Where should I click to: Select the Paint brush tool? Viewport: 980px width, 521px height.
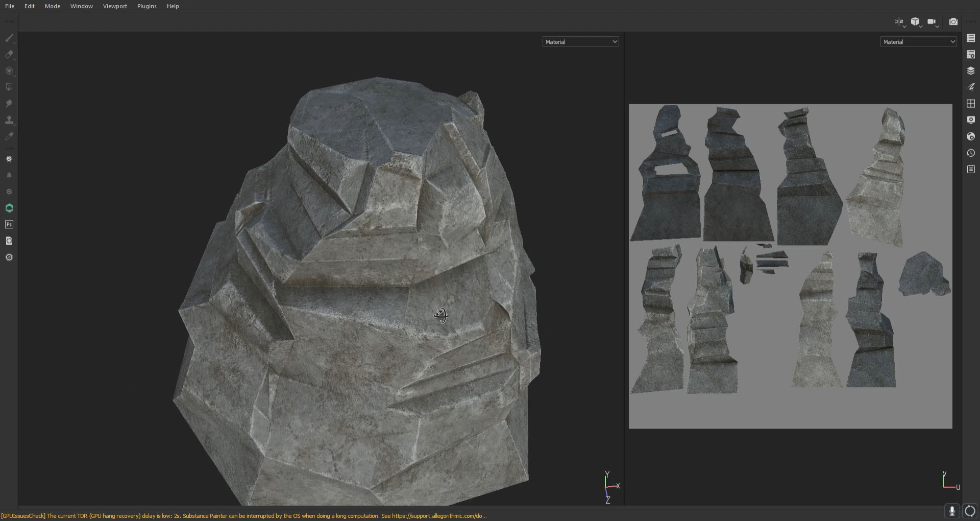(9, 38)
